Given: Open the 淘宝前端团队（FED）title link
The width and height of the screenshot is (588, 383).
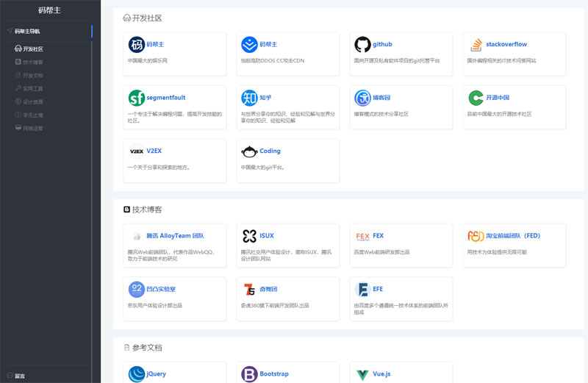Looking at the screenshot, I should [513, 235].
